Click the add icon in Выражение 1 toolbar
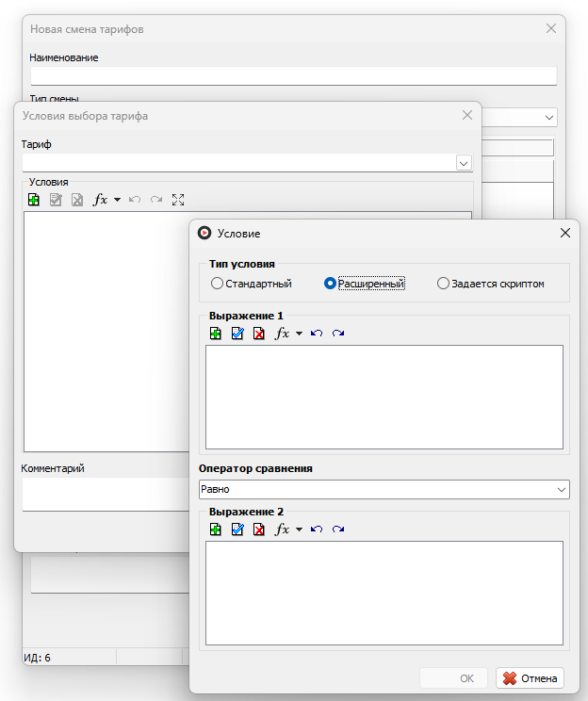Viewport: 588px width, 701px height. tap(216, 334)
